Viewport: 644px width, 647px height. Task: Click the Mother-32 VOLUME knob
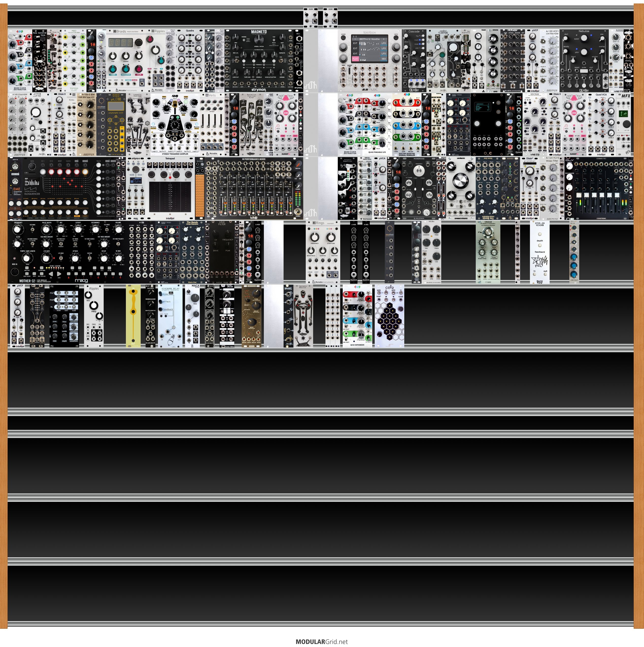click(x=118, y=229)
